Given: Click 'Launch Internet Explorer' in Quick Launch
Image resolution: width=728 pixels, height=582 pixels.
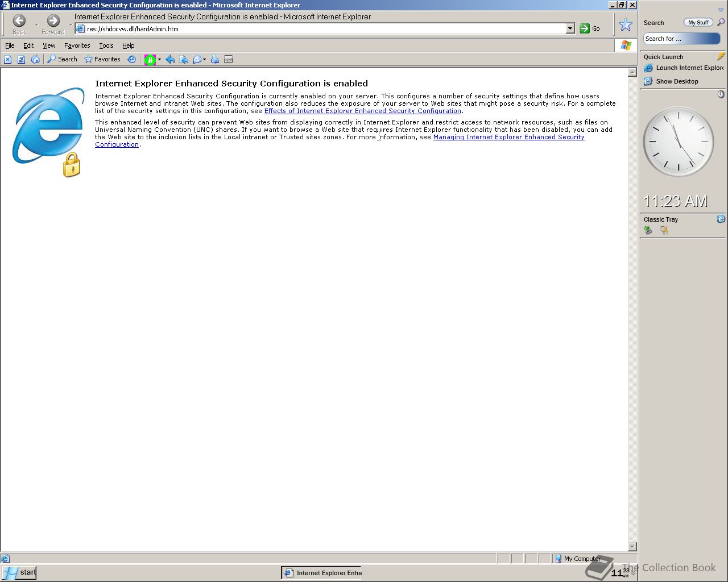Looking at the screenshot, I should tap(684, 68).
